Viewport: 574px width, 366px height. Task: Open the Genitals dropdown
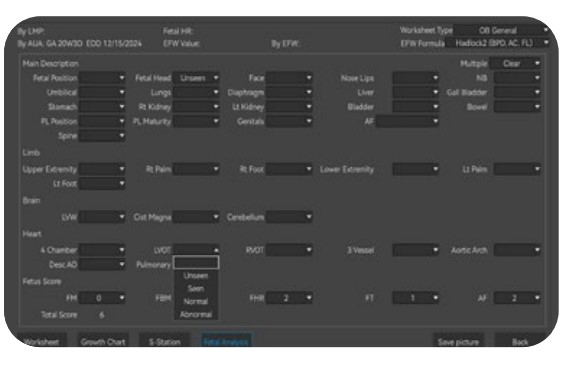[289, 121]
